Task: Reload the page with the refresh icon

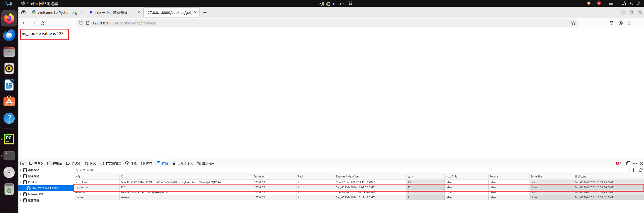Action: [43, 23]
